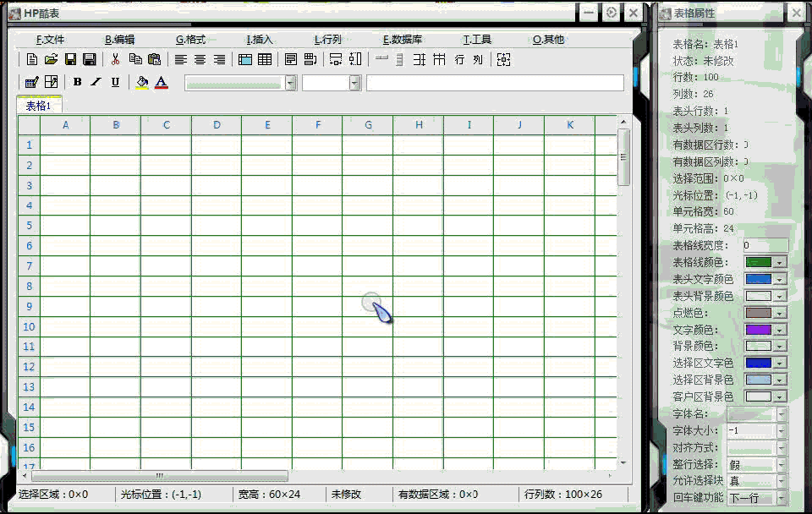
Task: Click the font color 'A' icon
Action: coord(162,82)
